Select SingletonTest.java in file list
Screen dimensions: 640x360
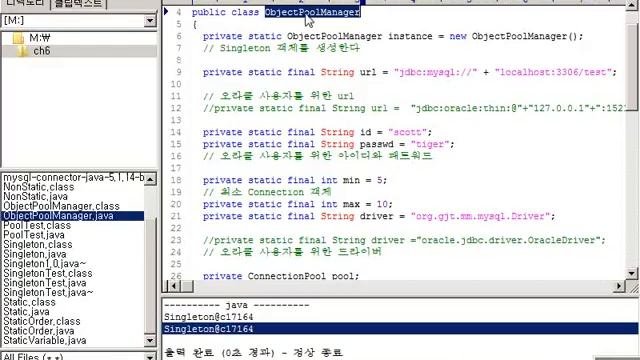(x=44, y=283)
